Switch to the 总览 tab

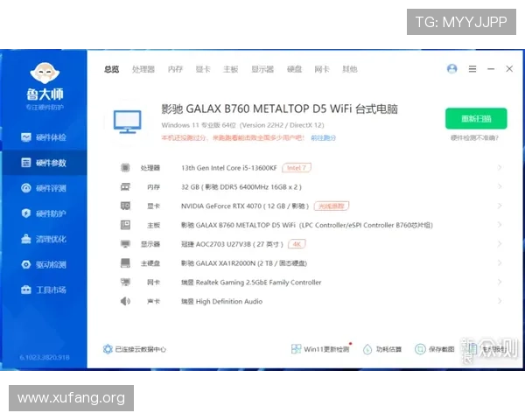tap(111, 69)
